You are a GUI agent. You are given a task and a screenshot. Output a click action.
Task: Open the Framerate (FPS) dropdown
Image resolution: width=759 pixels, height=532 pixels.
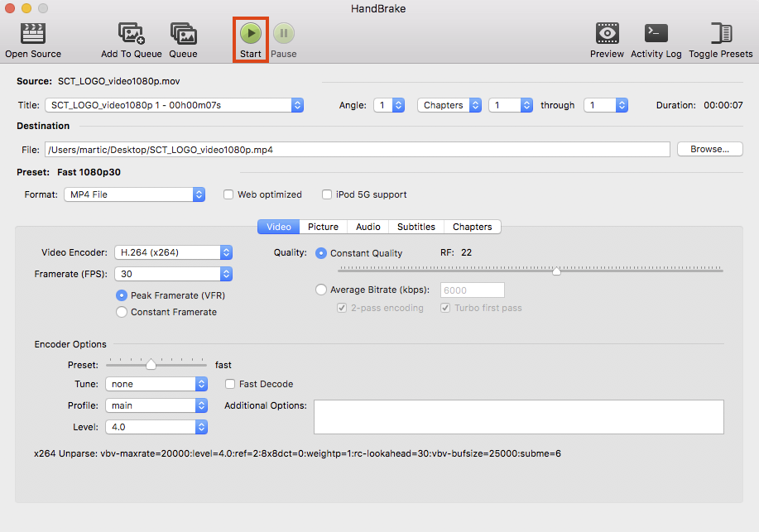click(x=173, y=274)
